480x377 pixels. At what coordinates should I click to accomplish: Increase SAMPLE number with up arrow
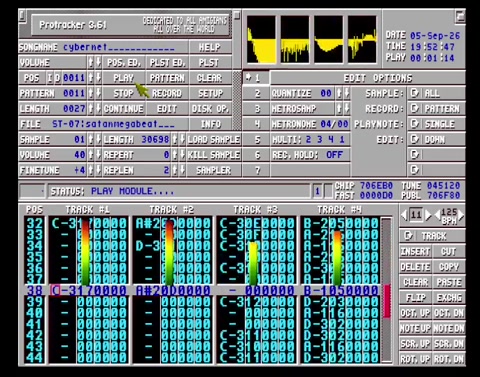(90, 139)
